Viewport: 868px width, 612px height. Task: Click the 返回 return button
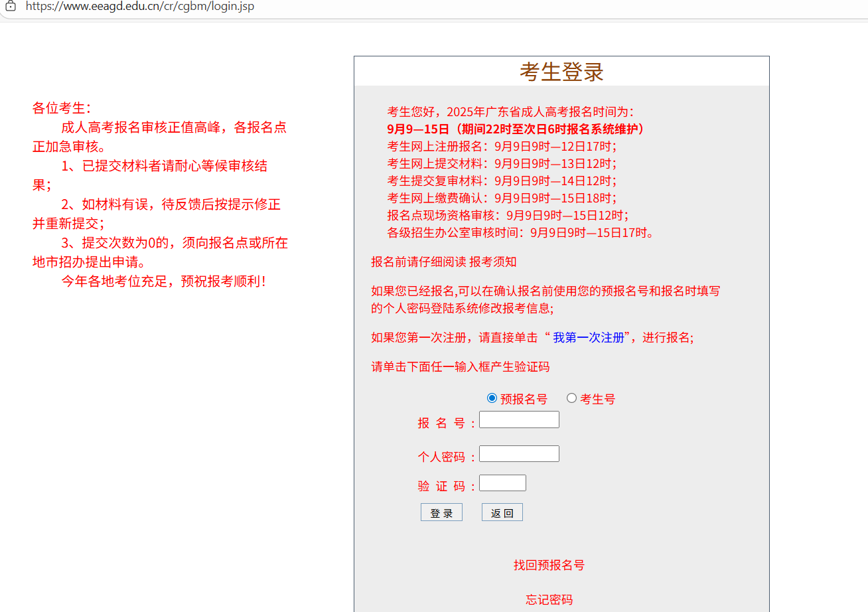point(502,512)
